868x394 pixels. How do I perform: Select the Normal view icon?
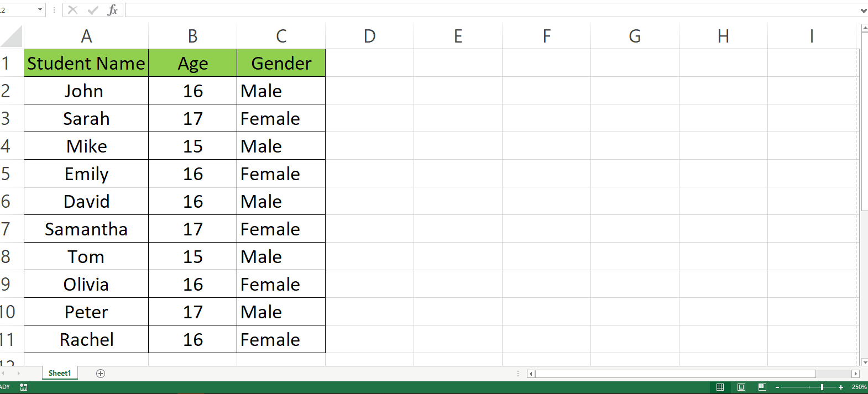click(x=720, y=387)
